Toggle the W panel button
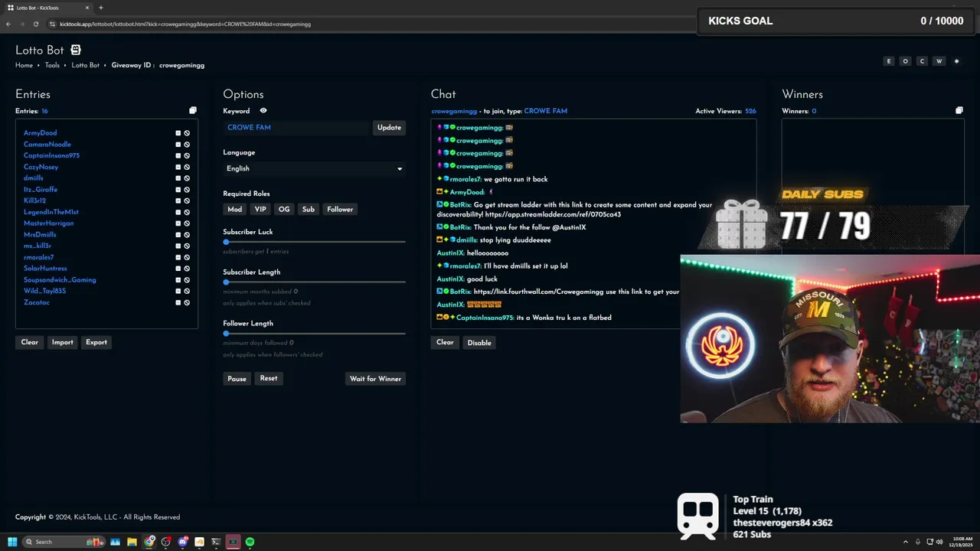Screen dimensions: 980x551 (x=939, y=61)
